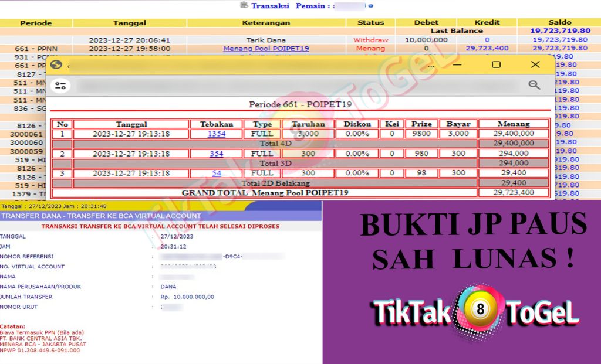Select the timestamp 2023-12-27 20:06:41

pyautogui.click(x=130, y=40)
